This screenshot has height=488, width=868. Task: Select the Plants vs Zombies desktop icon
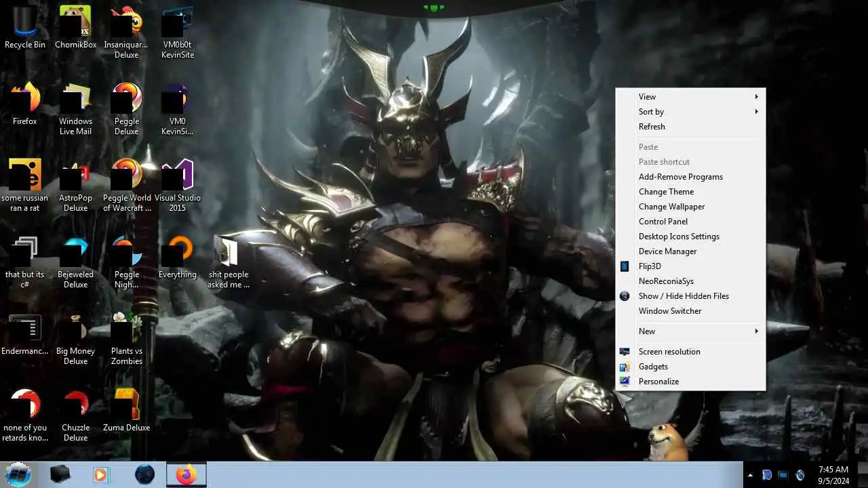[x=126, y=338]
